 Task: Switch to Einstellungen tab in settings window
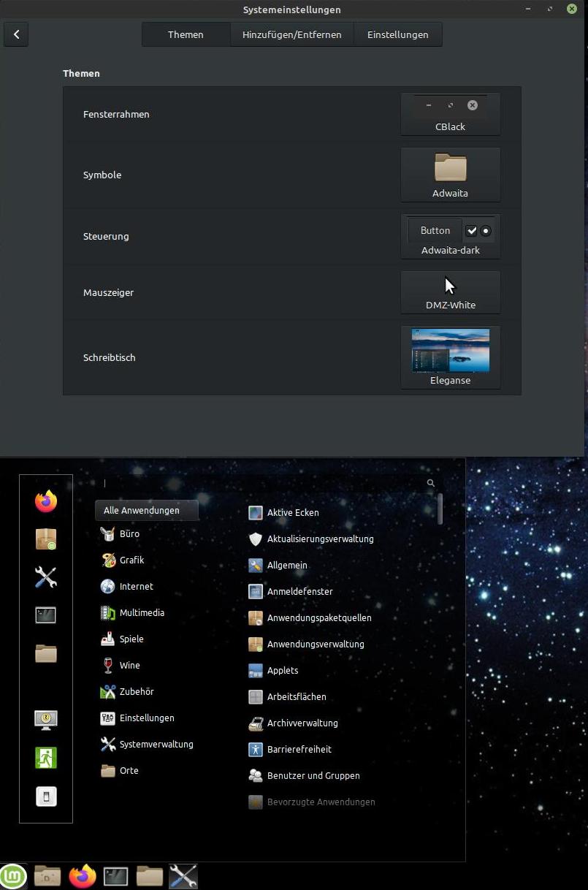[398, 34]
